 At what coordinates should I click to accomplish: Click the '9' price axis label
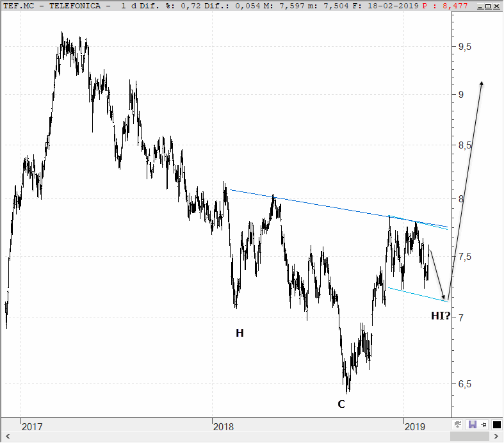pos(461,95)
